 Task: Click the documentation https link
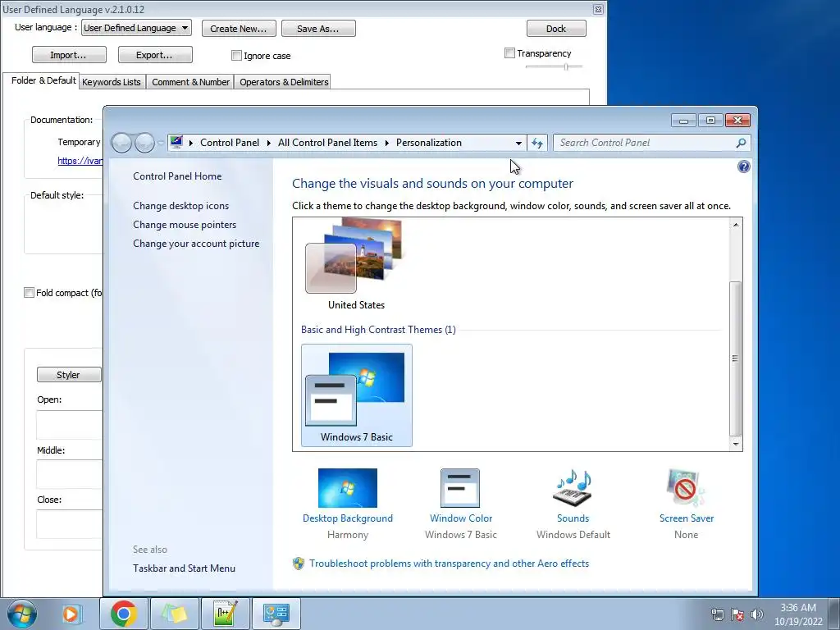pyautogui.click(x=80, y=161)
